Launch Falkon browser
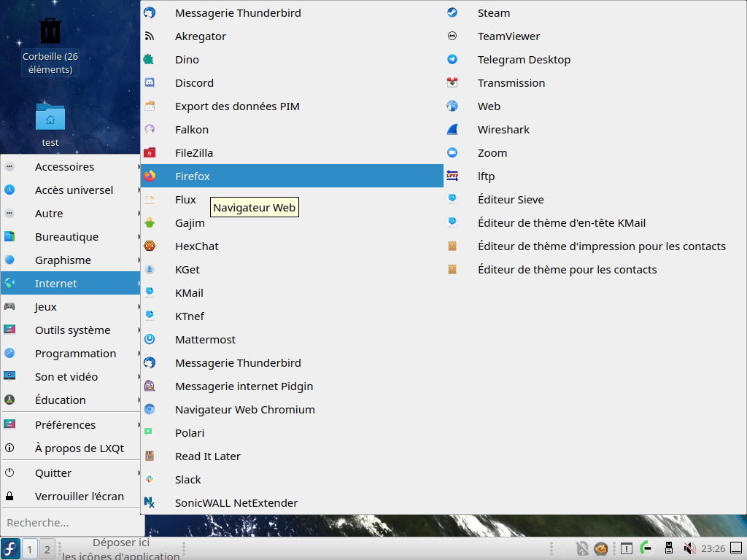 pyautogui.click(x=292, y=130)
